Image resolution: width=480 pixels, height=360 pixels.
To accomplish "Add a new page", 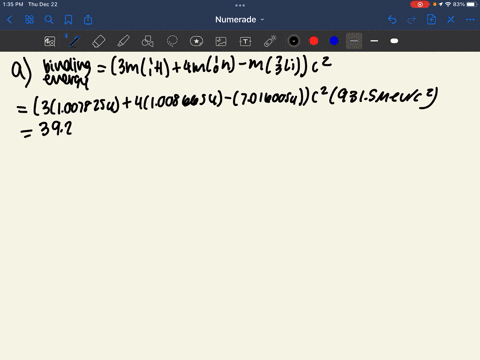I will click(431, 20).
